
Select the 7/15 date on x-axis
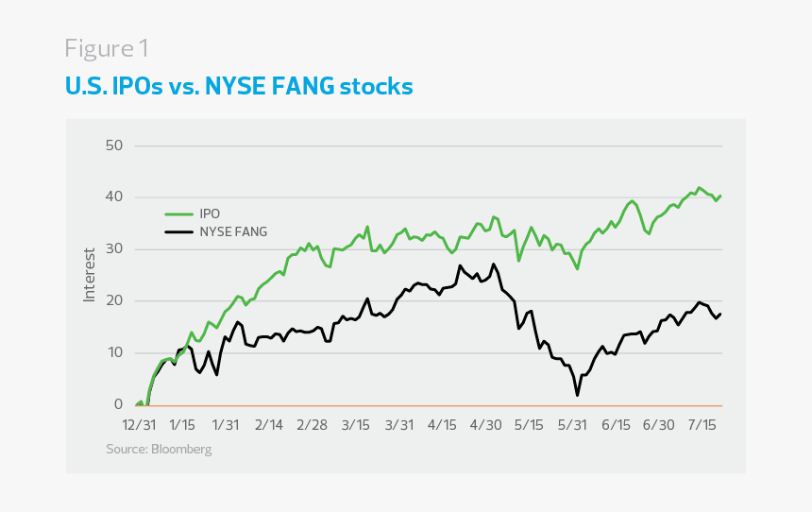pos(702,424)
